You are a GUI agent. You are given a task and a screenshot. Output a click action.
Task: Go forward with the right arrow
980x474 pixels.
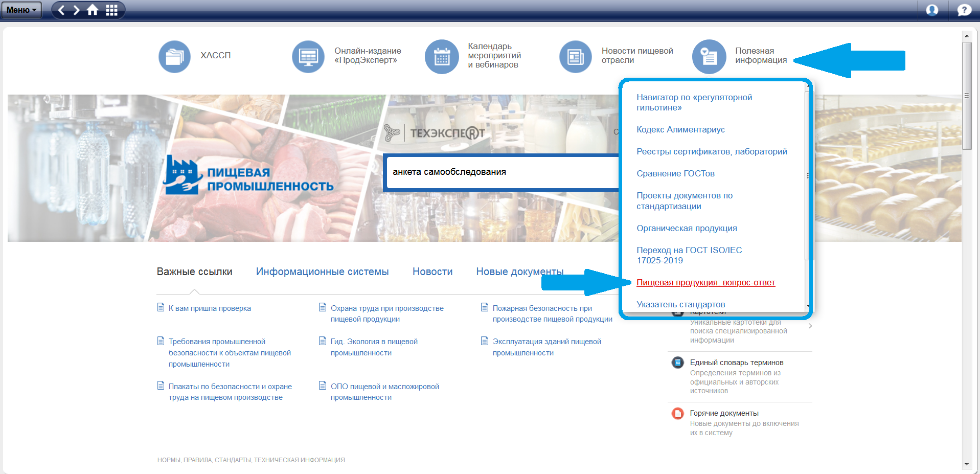[x=77, y=10]
